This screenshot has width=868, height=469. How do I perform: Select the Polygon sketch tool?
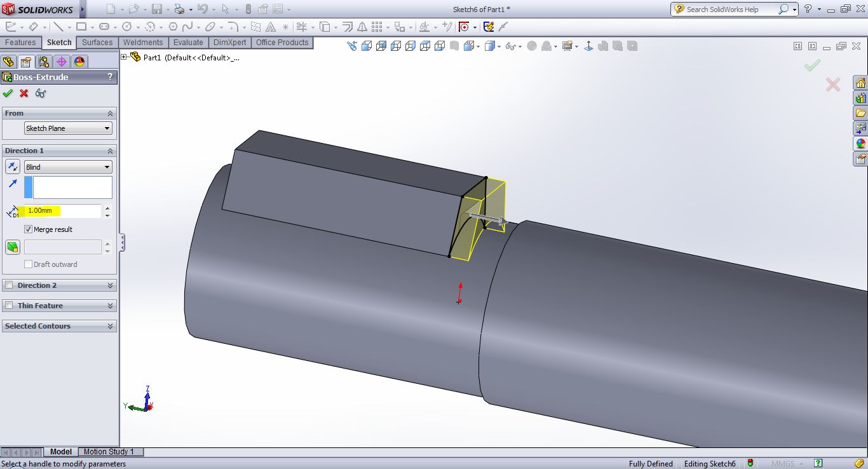173,27
